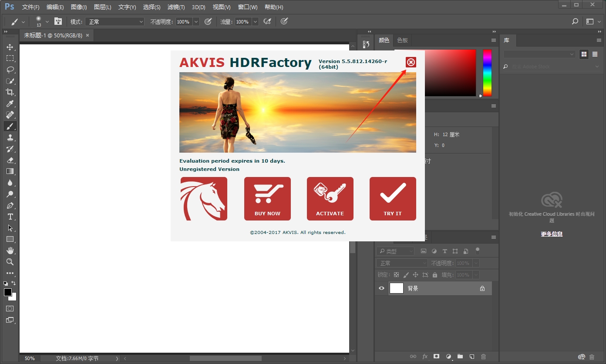The height and width of the screenshot is (364, 606).
Task: Select the 未标题-1 document tab
Action: point(53,35)
